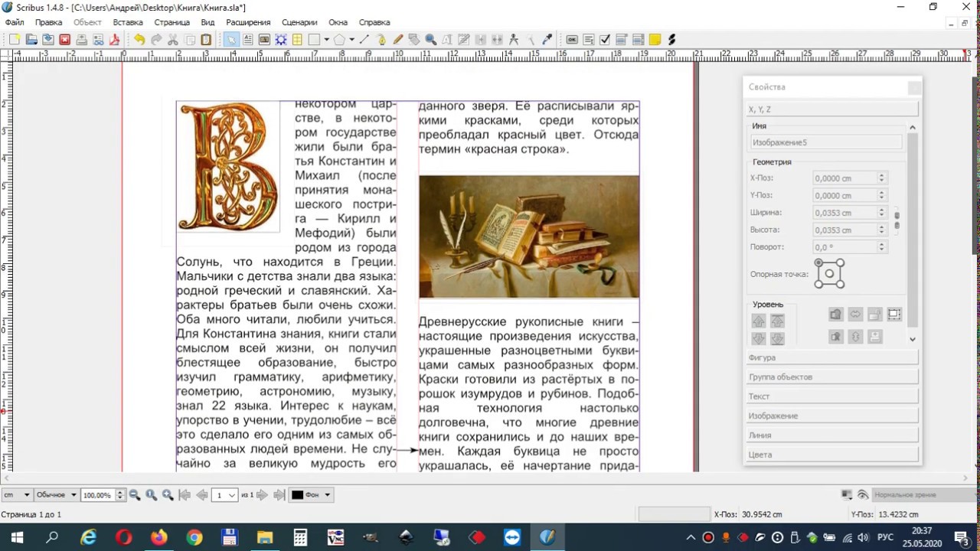The height and width of the screenshot is (551, 980).
Task: Open the layer selector dropdown showing Фон
Action: (x=312, y=495)
